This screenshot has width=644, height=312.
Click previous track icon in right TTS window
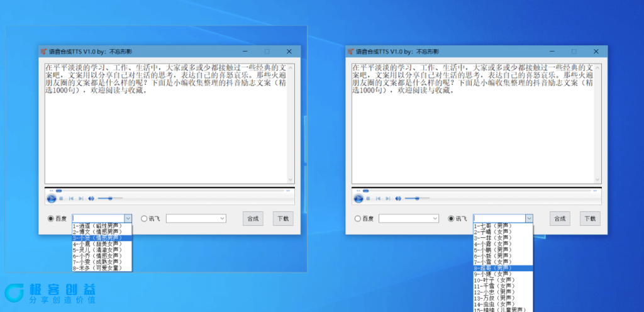pos(378,199)
